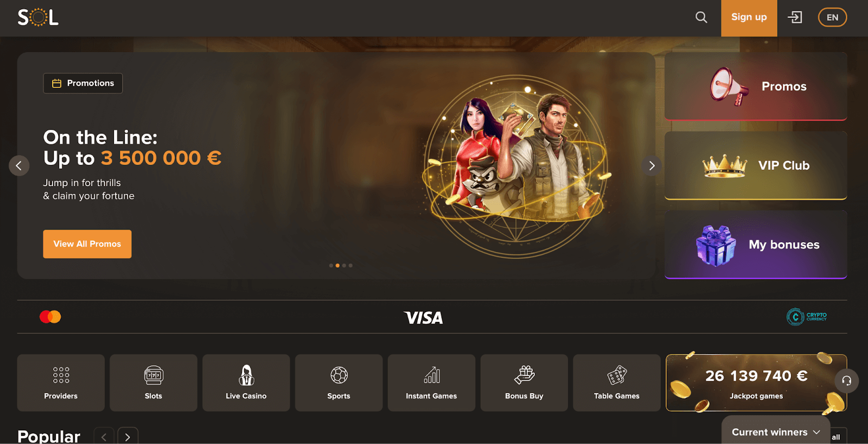The width and height of the screenshot is (868, 444).
Task: Open the search magnifier icon
Action: point(701,17)
